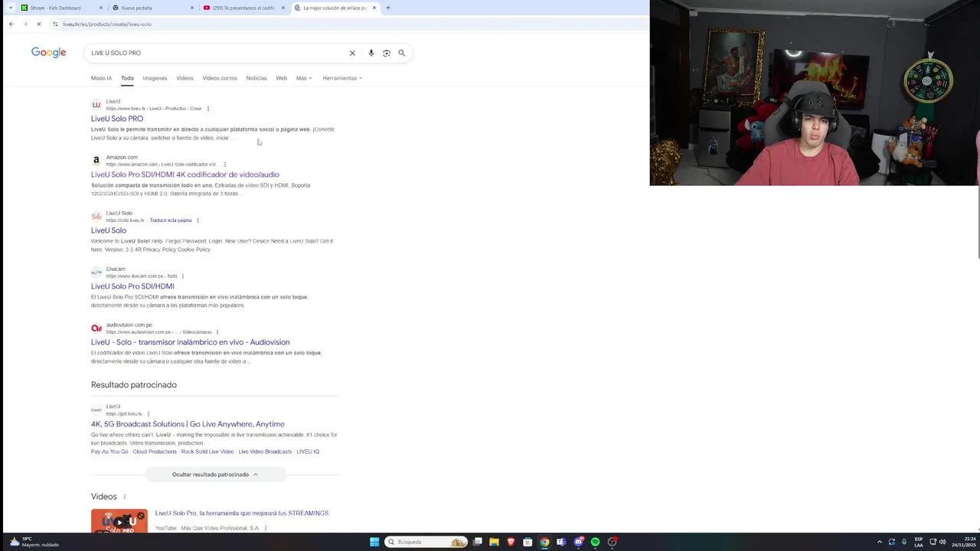980x551 pixels.
Task: Open Divicam LiveU Solo Pro SDI/HDMI link
Action: tap(132, 286)
